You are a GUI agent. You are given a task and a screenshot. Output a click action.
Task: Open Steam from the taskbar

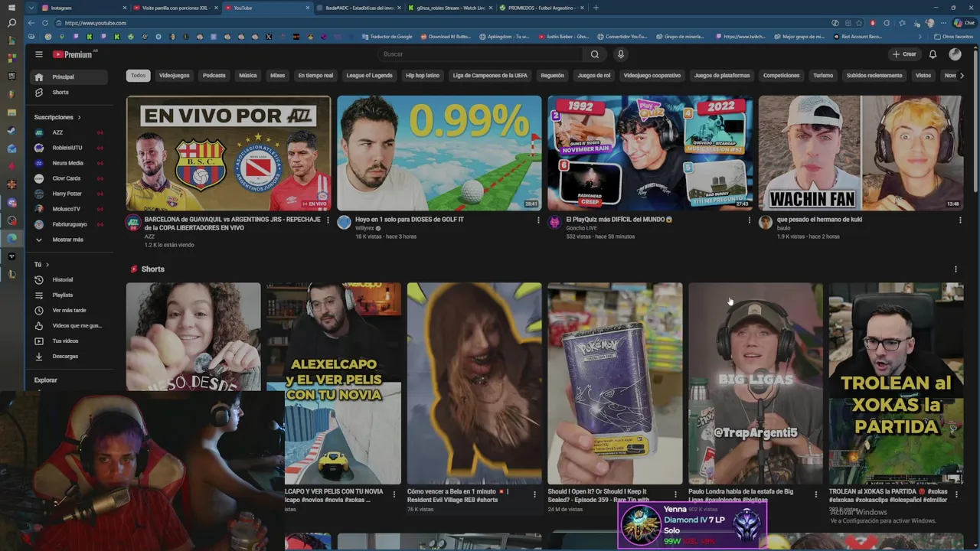(x=11, y=130)
